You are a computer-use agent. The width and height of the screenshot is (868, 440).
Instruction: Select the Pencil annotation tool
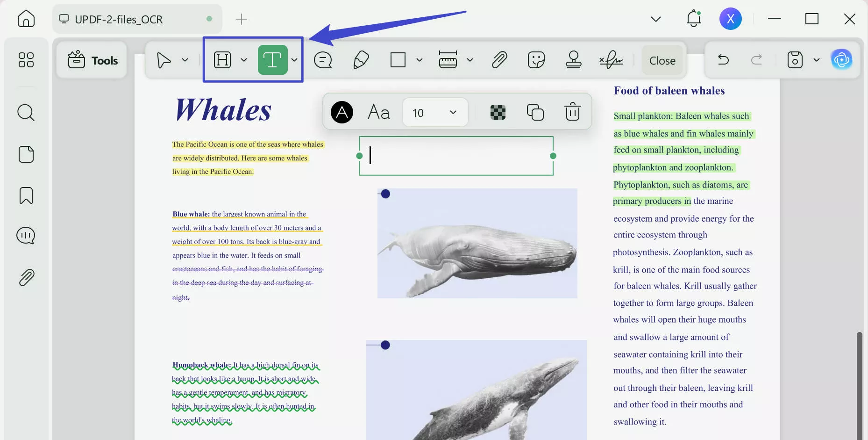coord(361,60)
